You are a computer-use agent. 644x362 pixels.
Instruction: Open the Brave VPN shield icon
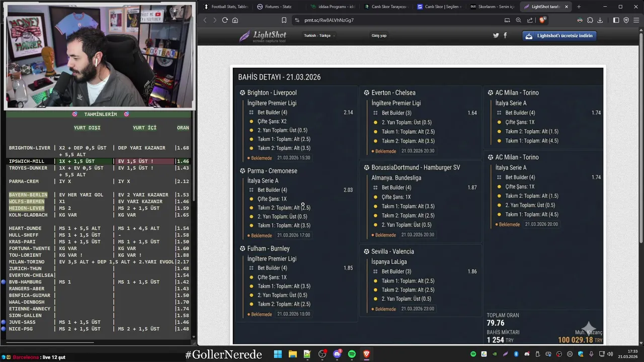tap(626, 20)
